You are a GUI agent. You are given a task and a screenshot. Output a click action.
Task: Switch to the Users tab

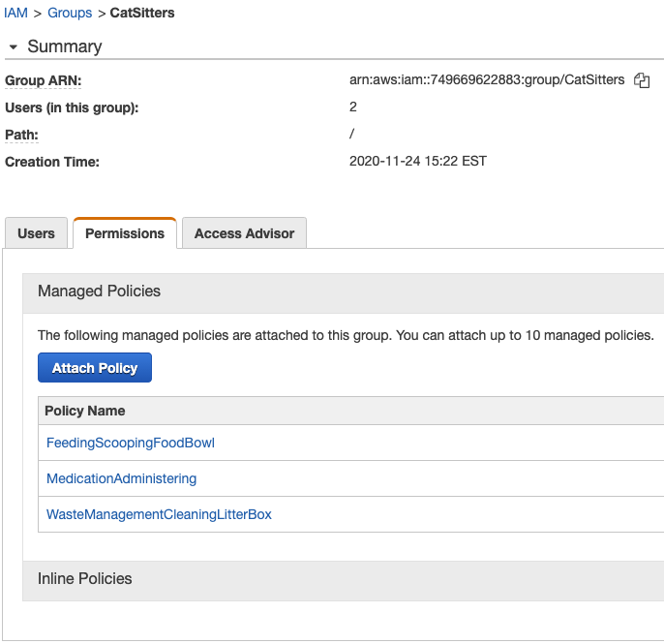[36, 233]
